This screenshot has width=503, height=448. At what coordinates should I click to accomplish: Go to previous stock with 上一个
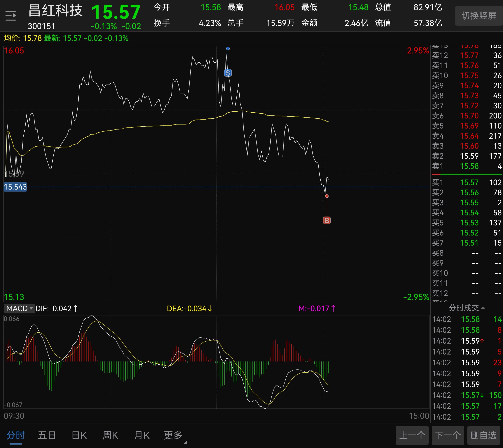pyautogui.click(x=412, y=435)
